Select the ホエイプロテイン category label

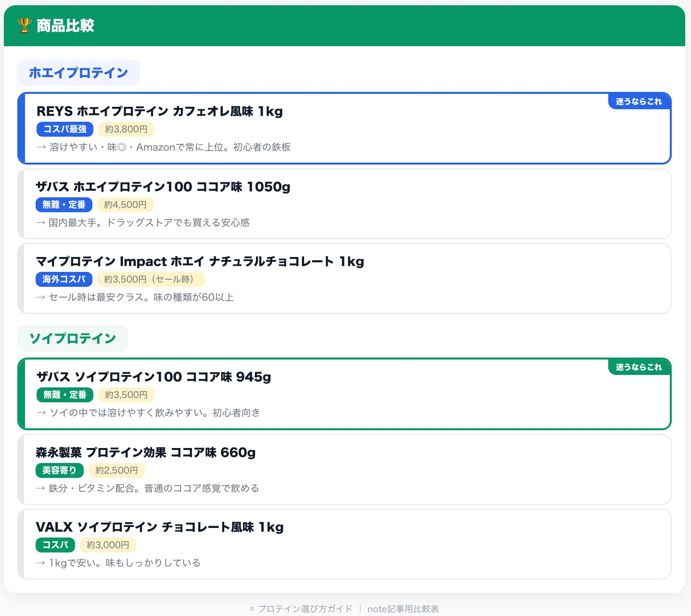click(78, 73)
